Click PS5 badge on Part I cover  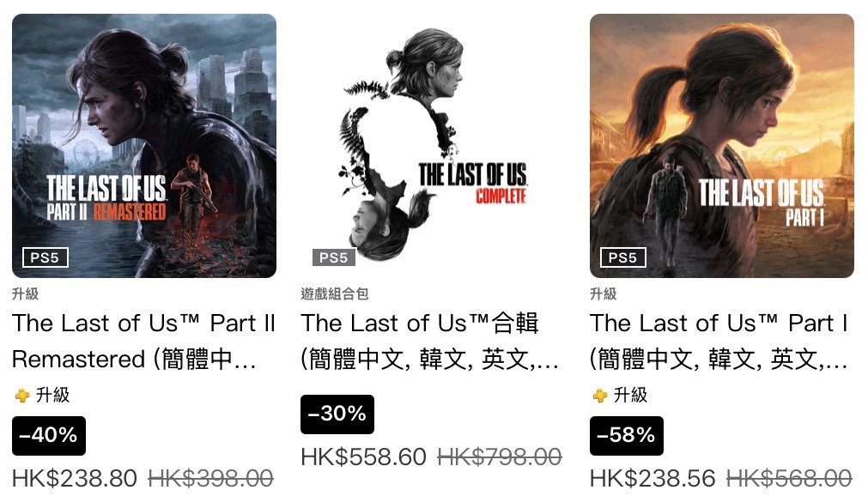[623, 257]
